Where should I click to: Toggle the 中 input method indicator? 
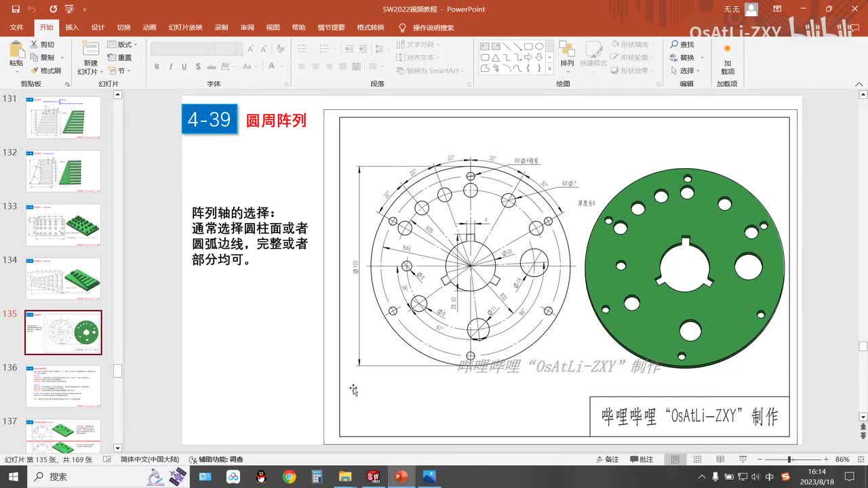pyautogui.click(x=770, y=476)
